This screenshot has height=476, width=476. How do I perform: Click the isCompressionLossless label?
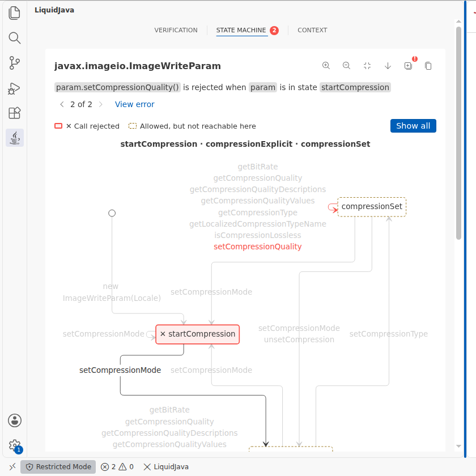[x=258, y=235]
